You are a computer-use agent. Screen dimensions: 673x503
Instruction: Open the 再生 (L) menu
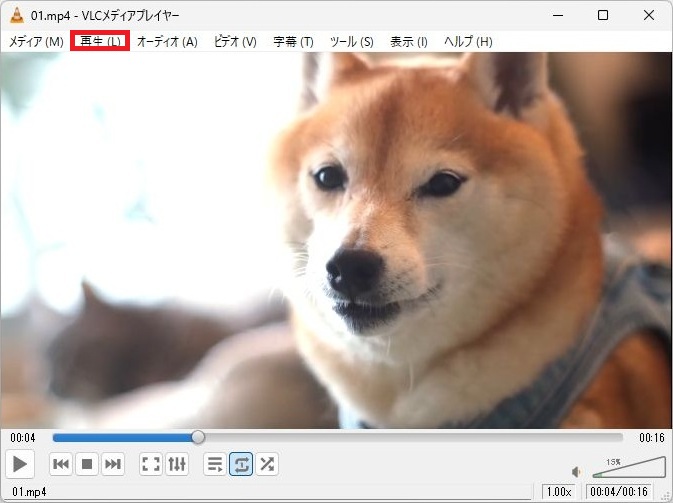click(x=100, y=42)
